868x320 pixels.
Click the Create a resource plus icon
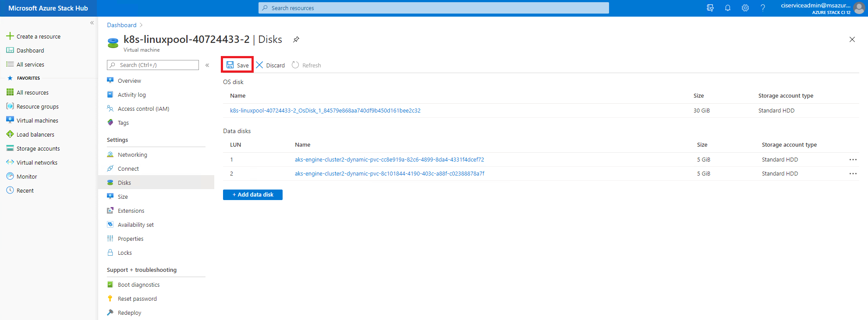tap(10, 36)
